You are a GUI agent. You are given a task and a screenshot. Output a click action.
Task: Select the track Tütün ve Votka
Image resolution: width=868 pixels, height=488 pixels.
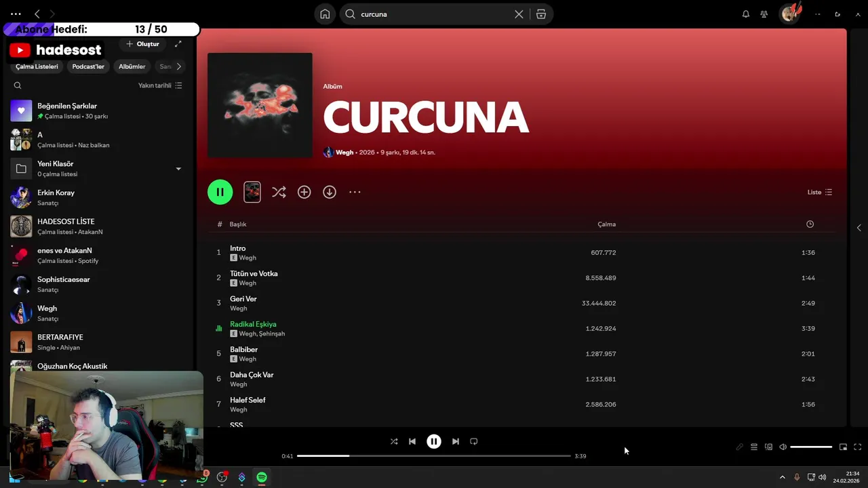pyautogui.click(x=522, y=278)
